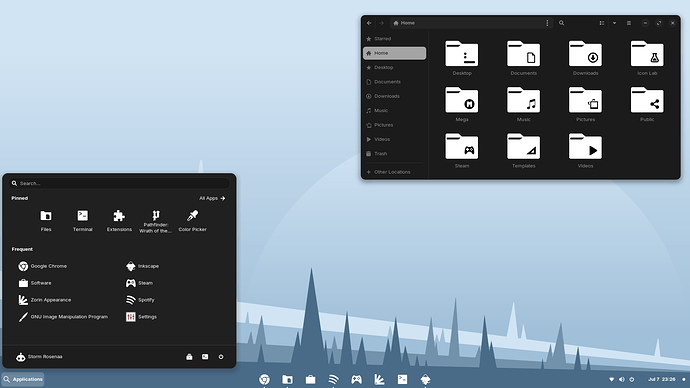Screen dimensions: 690x388
Task: Click the search icon in Files toolbar
Action: tap(562, 23)
